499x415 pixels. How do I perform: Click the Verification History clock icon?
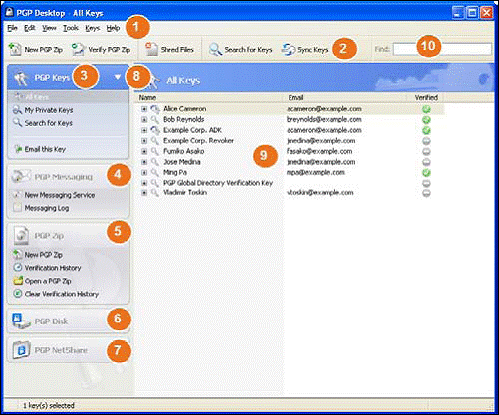click(17, 268)
